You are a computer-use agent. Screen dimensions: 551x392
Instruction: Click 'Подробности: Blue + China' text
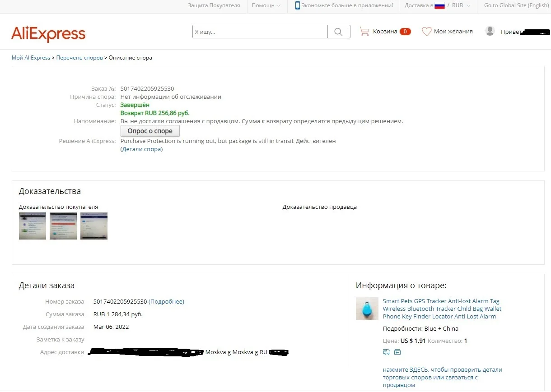point(420,328)
